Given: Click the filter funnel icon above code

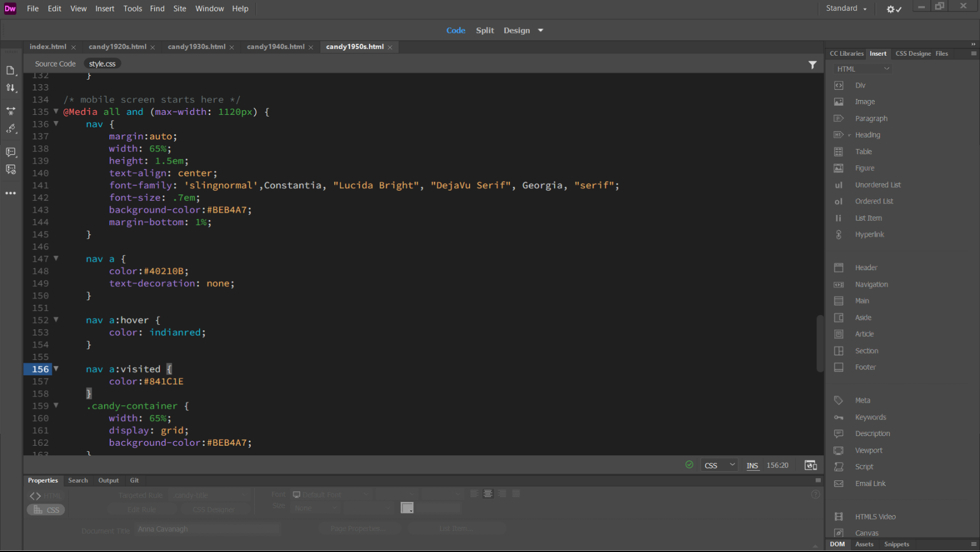Looking at the screenshot, I should point(812,65).
